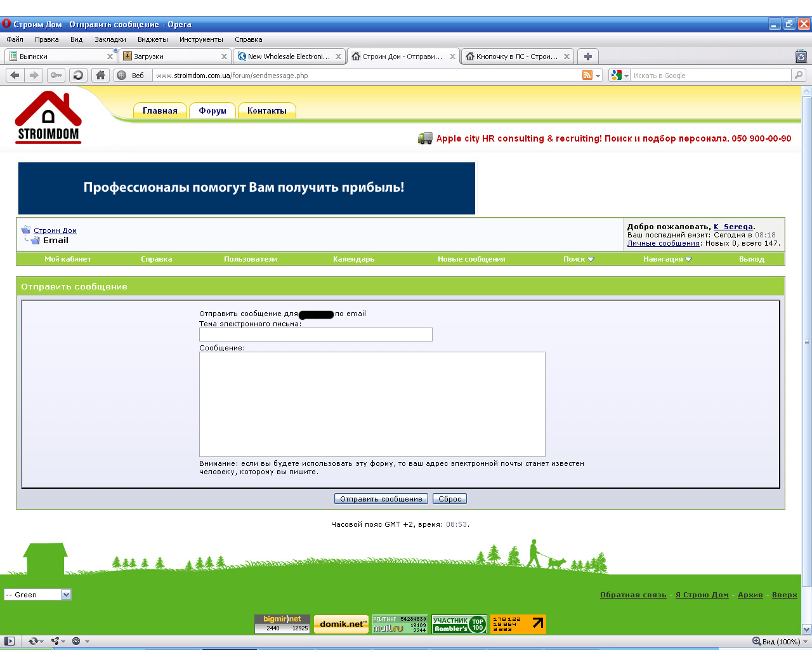812x650 pixels.
Task: Toggle the Opera panel sidebar button
Action: pyautogui.click(x=10, y=641)
